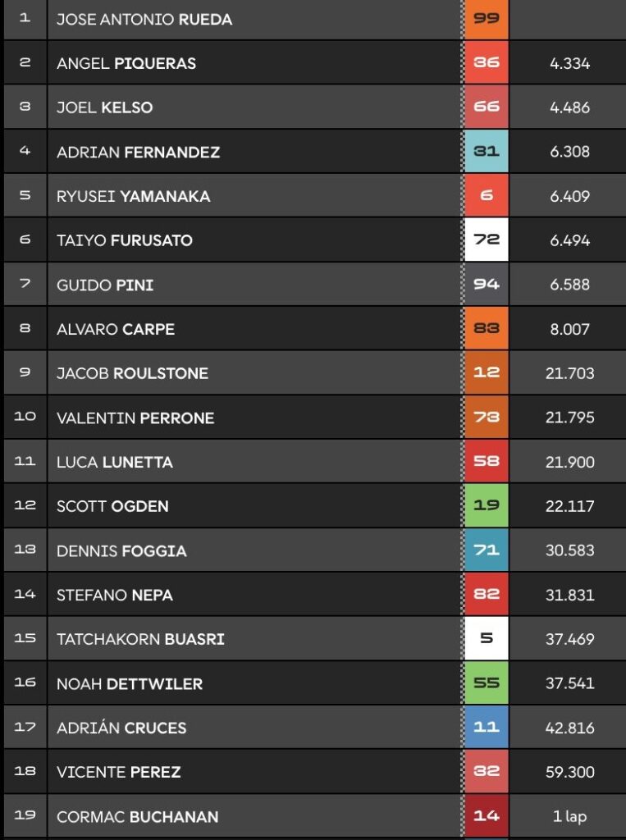
Task: Click Tatchakorn Buasri's white 5 badge
Action: [487, 638]
